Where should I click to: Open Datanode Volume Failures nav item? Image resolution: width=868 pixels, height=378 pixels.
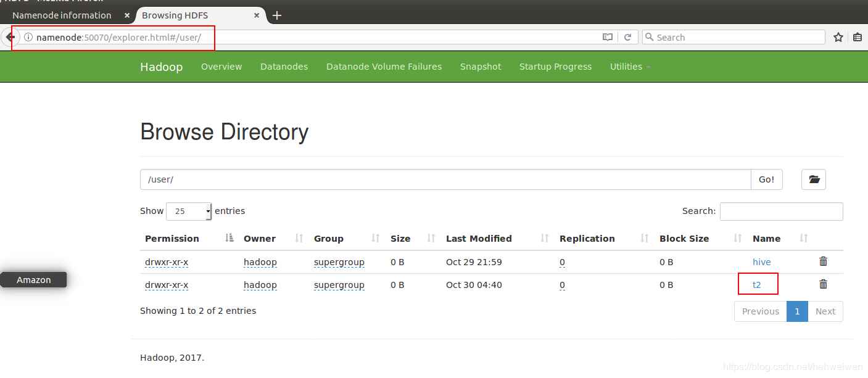(384, 67)
